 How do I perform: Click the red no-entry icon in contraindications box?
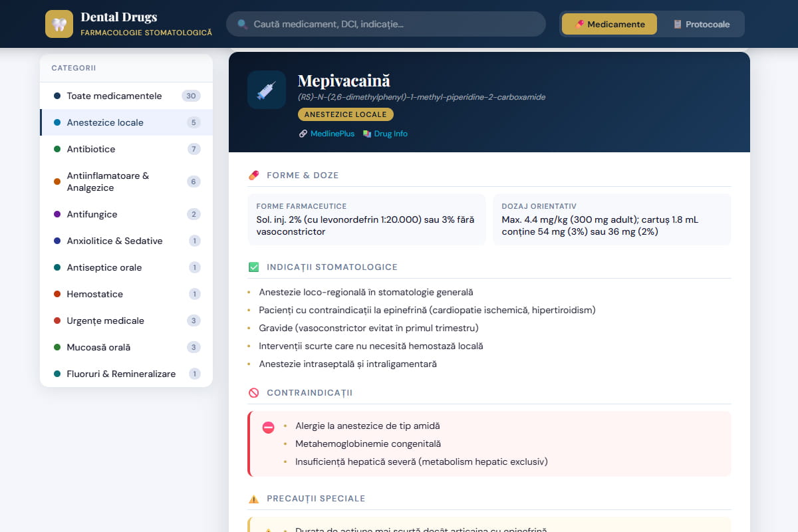coord(269,428)
